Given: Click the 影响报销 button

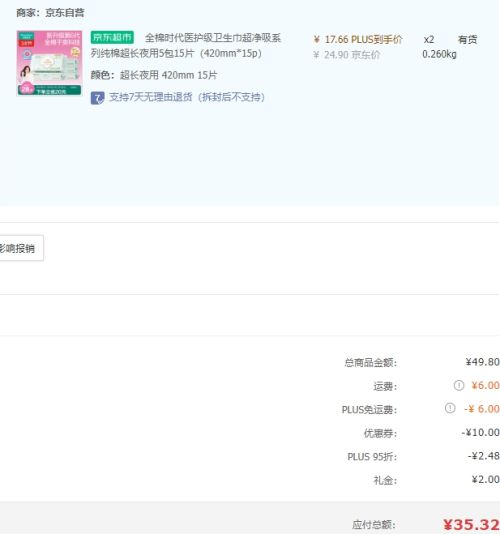Looking at the screenshot, I should click(x=20, y=248).
